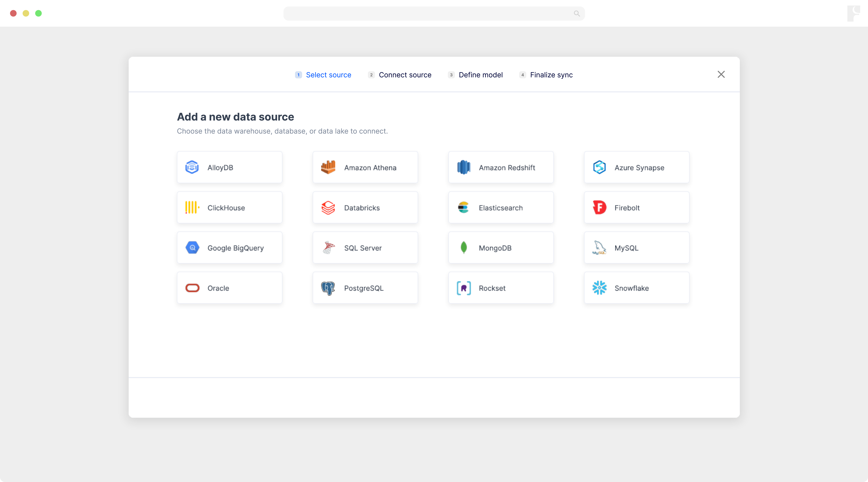The width and height of the screenshot is (868, 482).
Task: Click the SQL Server logo icon
Action: tap(329, 247)
